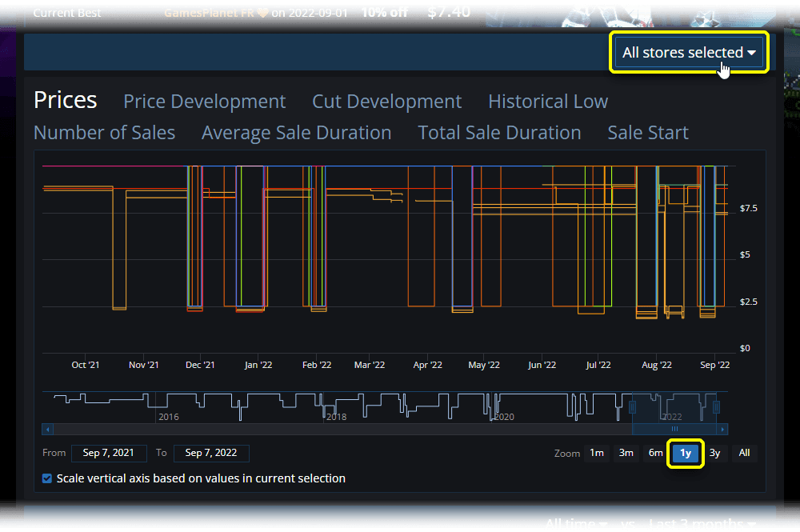Set zoom to 1y
Screen dimensions: 800x532
[x=686, y=453]
